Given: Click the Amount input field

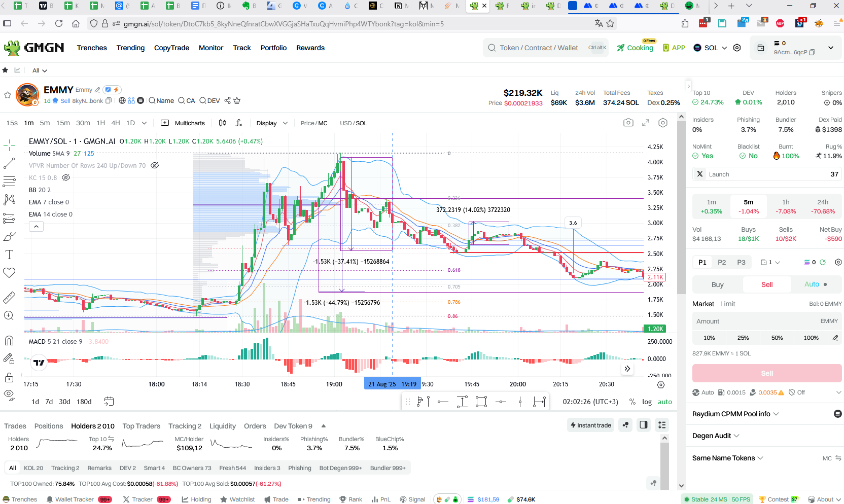Looking at the screenshot, I should (766, 321).
